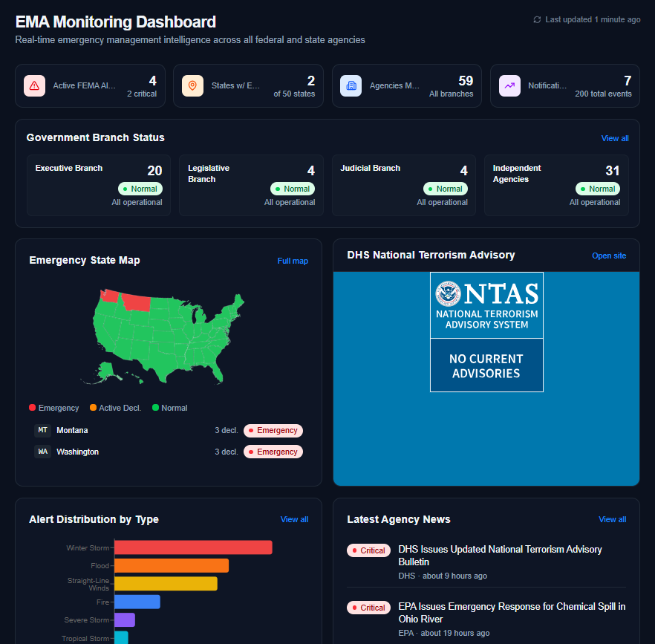655x644 pixels.
Task: Click the warning triangle icon on Active FEMA Alerts card
Action: [34, 86]
